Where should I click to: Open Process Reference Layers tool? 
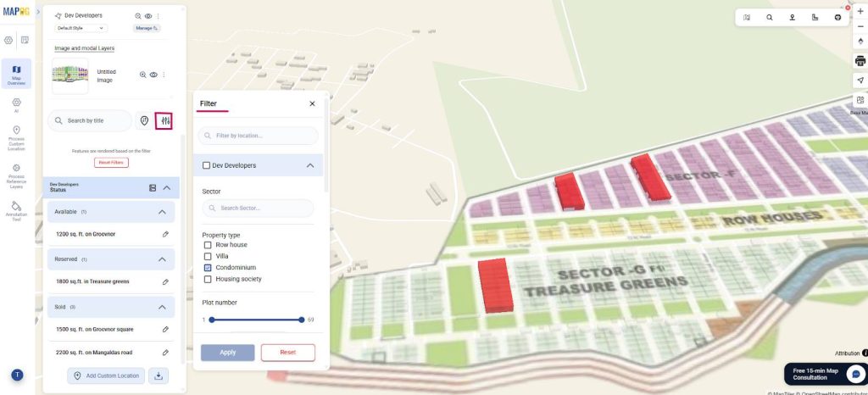click(x=16, y=176)
